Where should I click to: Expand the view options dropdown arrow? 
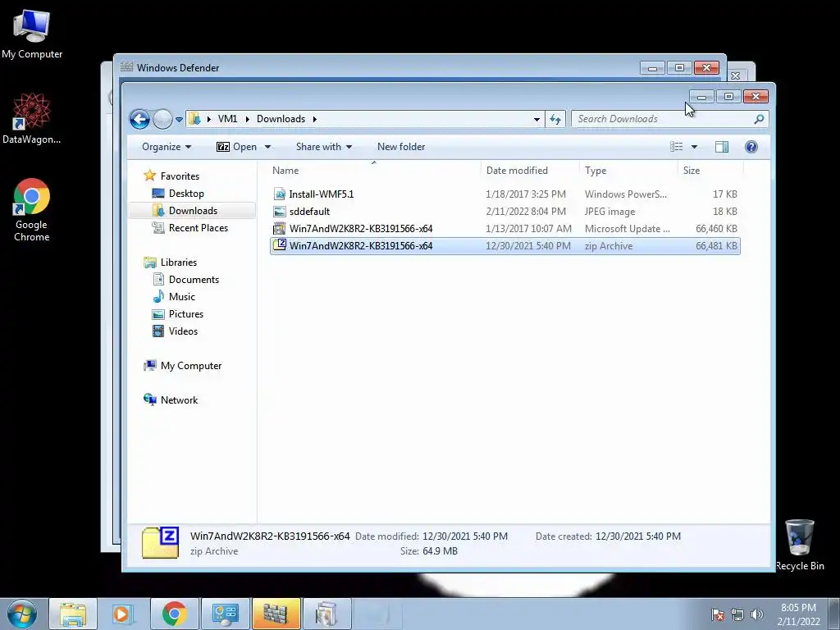point(694,147)
